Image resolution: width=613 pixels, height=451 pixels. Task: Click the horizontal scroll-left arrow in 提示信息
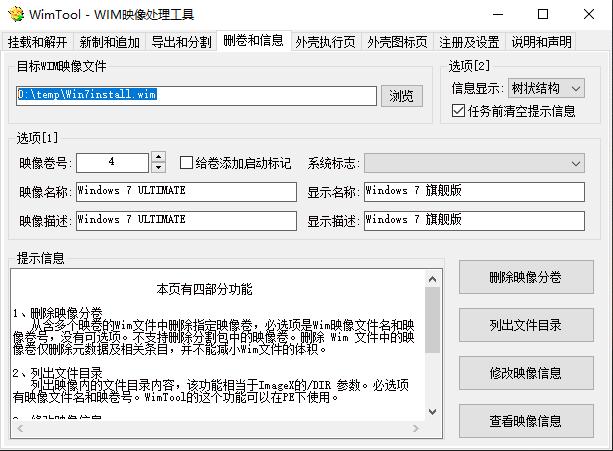(x=20, y=429)
